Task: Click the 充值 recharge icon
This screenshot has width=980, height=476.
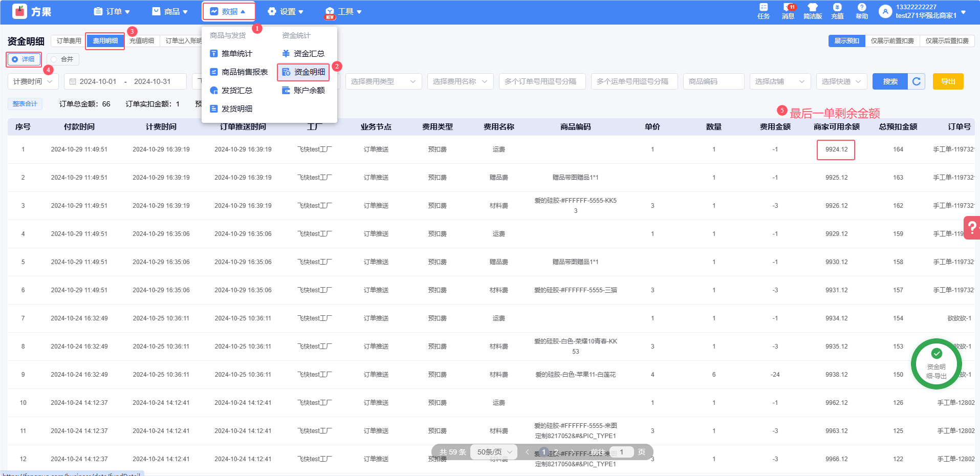Action: pos(837,11)
